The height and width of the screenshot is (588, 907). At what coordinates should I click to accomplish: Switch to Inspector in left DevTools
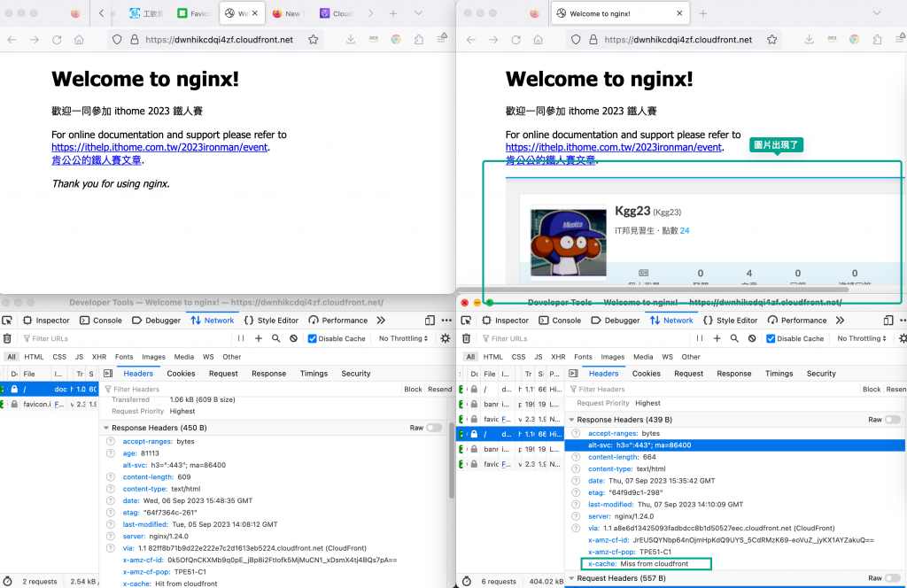pyautogui.click(x=46, y=321)
